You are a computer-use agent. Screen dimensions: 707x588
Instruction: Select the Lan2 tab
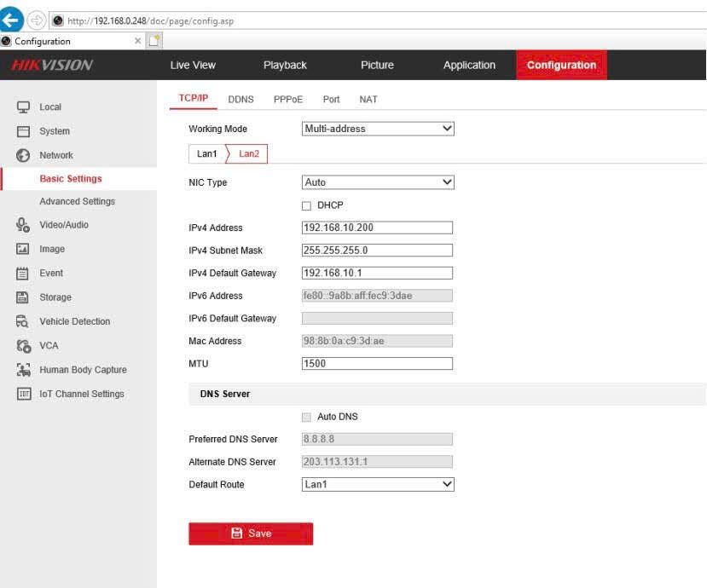point(249,153)
